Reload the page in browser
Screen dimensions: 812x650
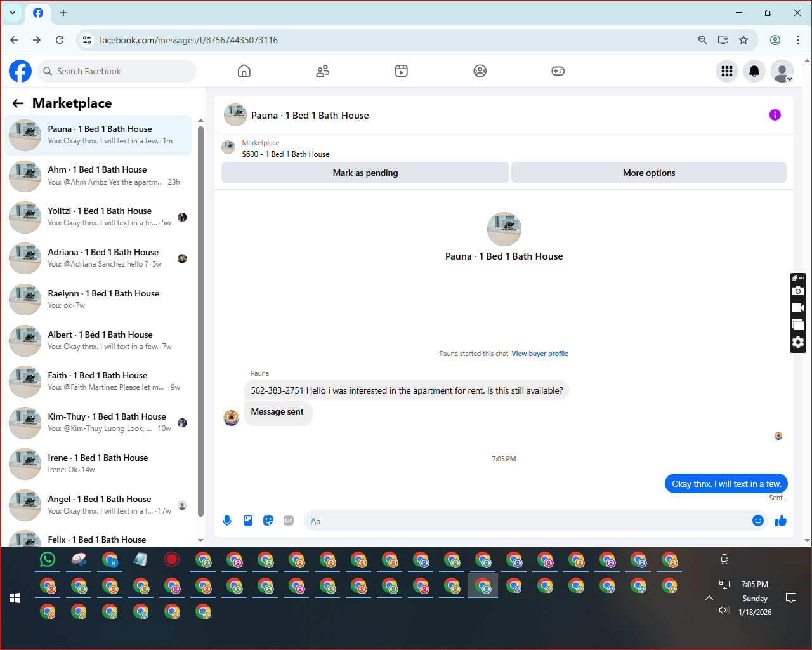(x=60, y=40)
